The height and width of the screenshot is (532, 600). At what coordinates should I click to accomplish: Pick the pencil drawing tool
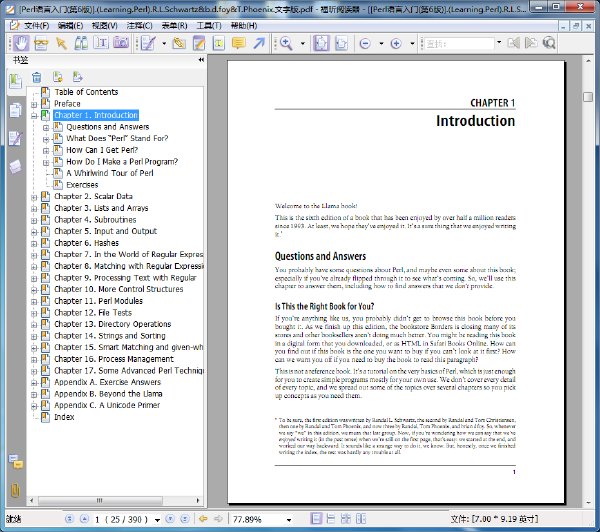pyautogui.click(x=178, y=43)
